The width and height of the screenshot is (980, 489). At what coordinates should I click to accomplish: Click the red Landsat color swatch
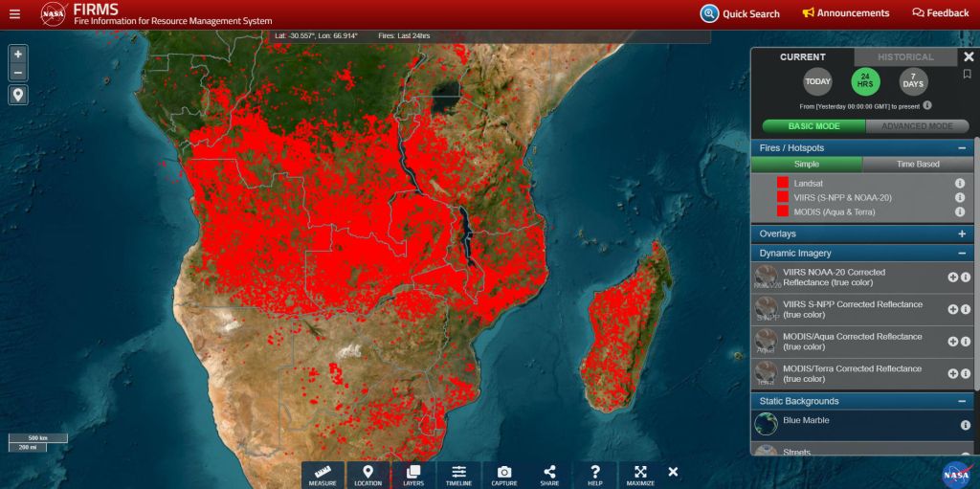click(x=782, y=183)
